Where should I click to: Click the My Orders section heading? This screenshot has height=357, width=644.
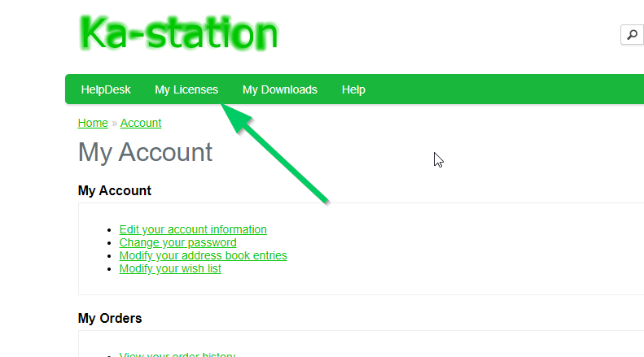[x=110, y=318]
